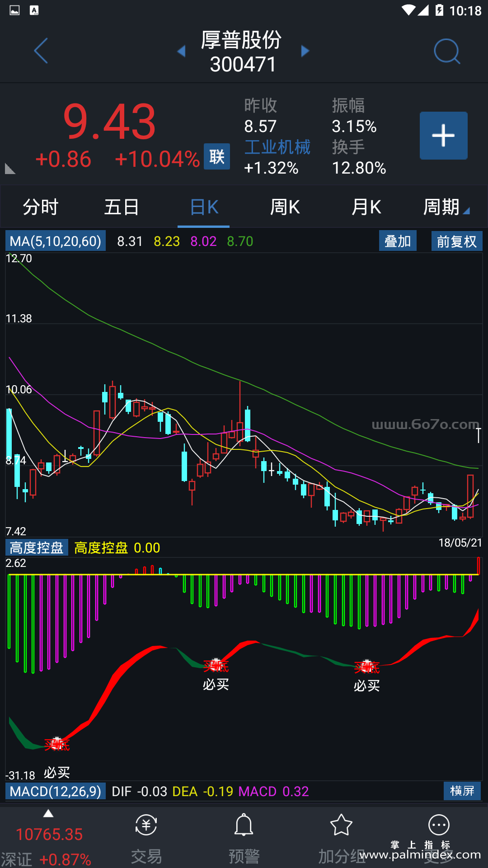Tap the 深证 index change +0.87%
This screenshot has height=868, width=488.
coord(65,859)
